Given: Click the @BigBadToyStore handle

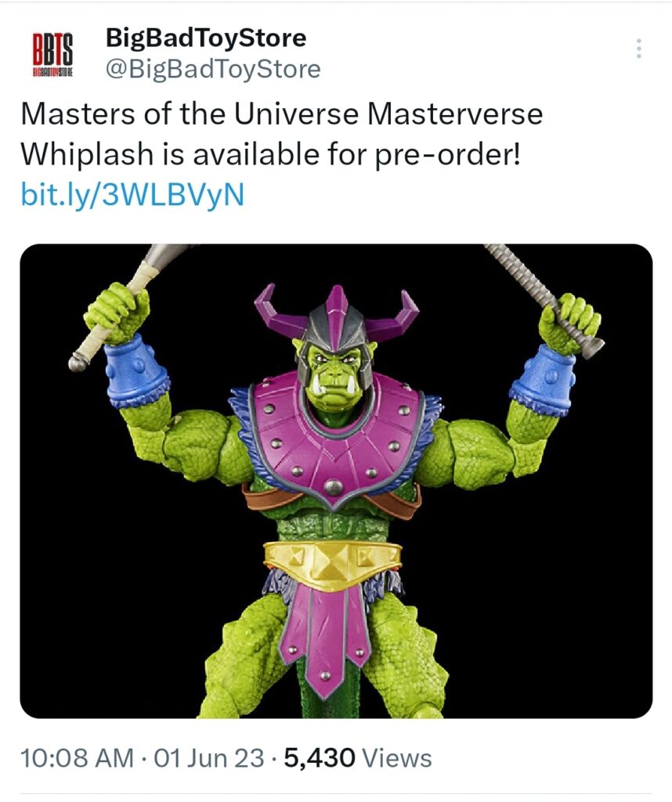Looking at the screenshot, I should click(x=213, y=69).
